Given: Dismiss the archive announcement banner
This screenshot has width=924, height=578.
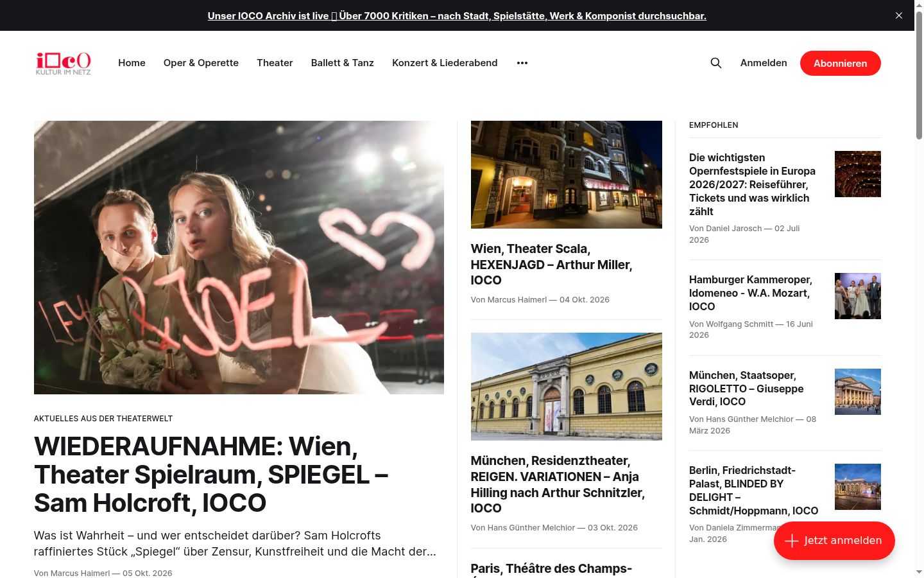Looking at the screenshot, I should tap(899, 15).
